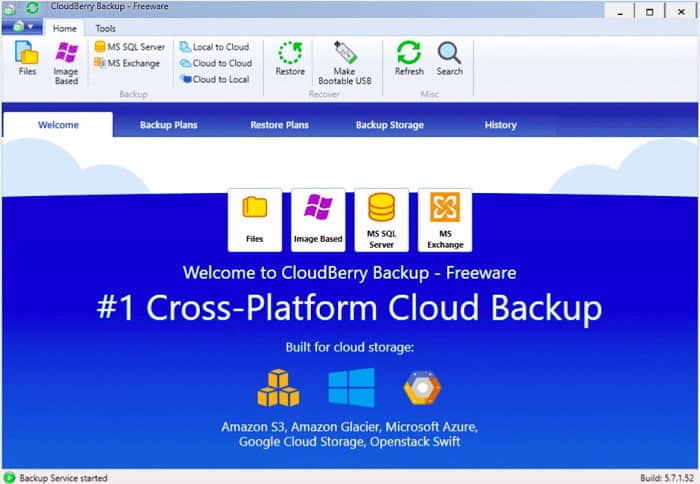Maximize the CloudBerry Backup window
The image size is (700, 484).
pos(650,12)
